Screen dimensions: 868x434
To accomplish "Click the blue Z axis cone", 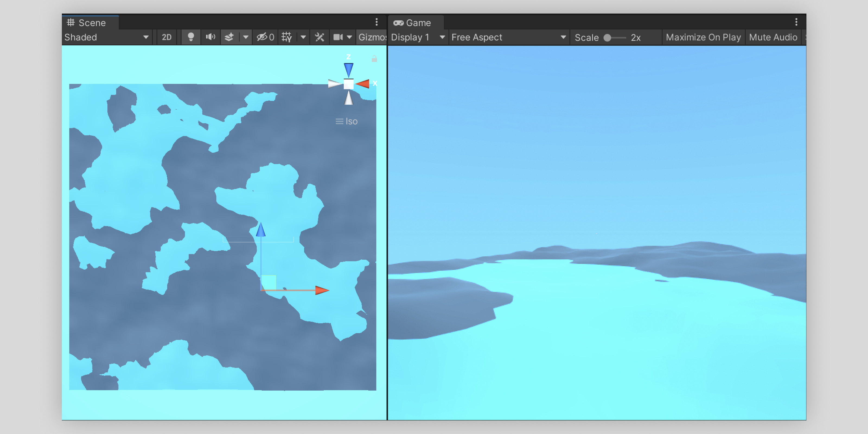I will [349, 70].
